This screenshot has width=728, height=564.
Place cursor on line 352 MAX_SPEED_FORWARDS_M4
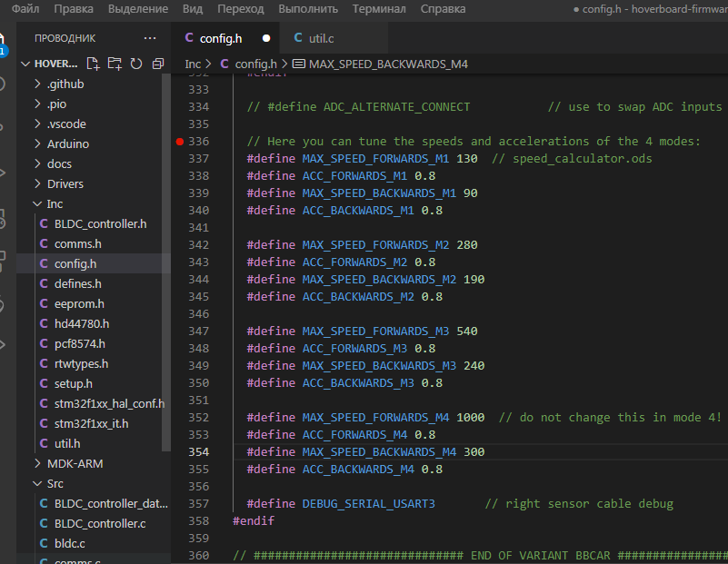coord(375,418)
